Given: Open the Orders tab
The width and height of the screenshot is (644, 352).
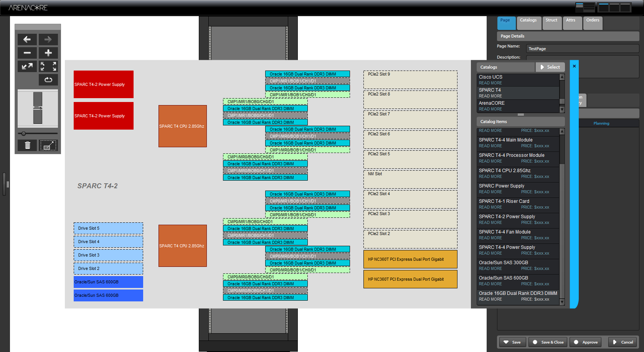Looking at the screenshot, I should point(593,20).
